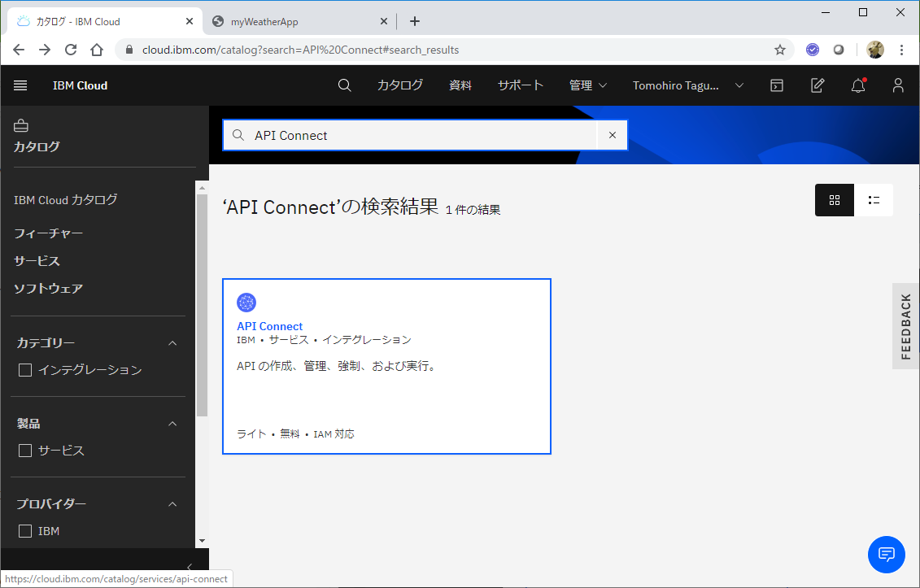920x588 pixels.
Task: Click the sidebar scrollbar up arrow
Action: pyautogui.click(x=202, y=189)
